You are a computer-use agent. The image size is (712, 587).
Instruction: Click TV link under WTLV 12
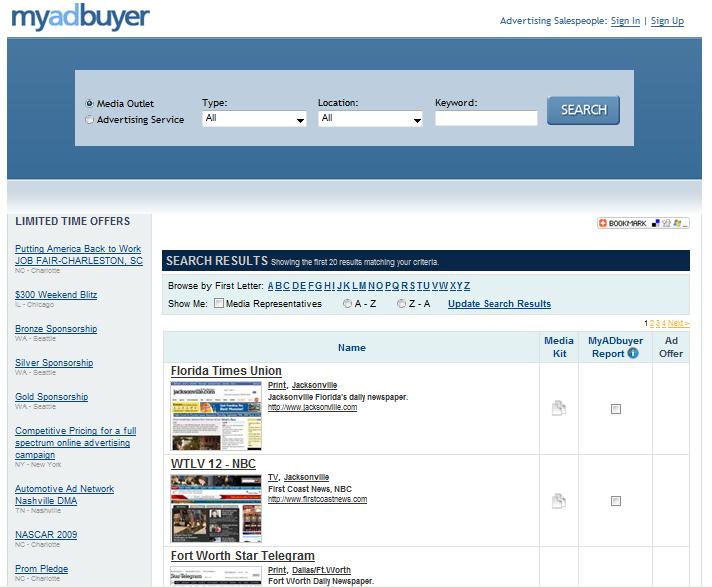pyautogui.click(x=273, y=477)
